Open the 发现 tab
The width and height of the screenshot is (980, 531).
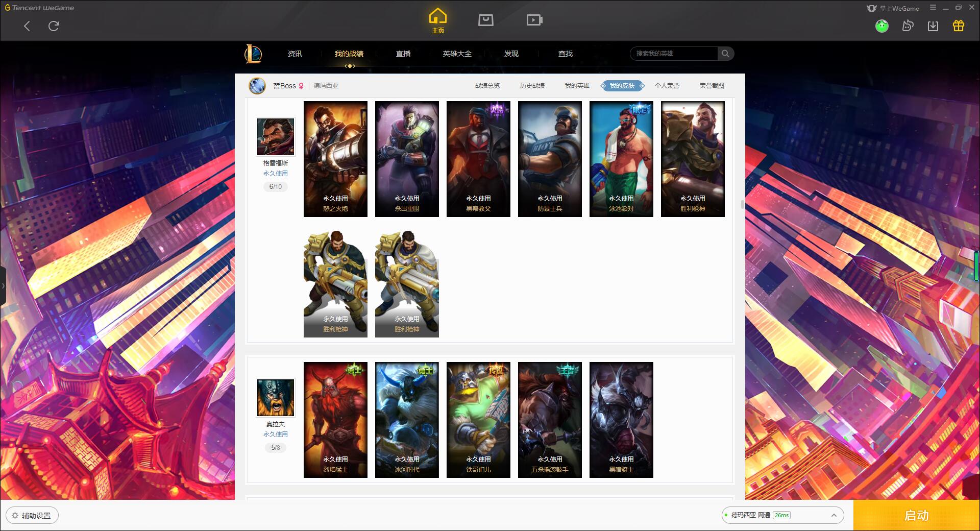(511, 54)
